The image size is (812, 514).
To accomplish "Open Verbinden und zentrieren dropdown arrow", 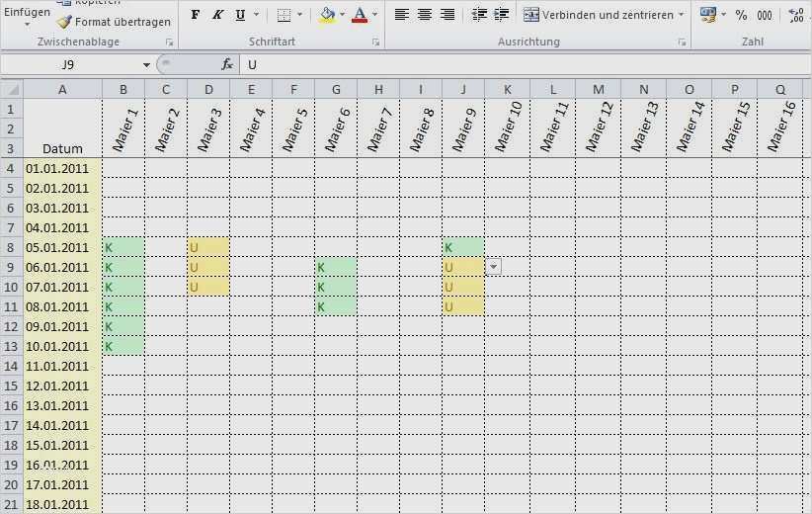I will tap(682, 15).
